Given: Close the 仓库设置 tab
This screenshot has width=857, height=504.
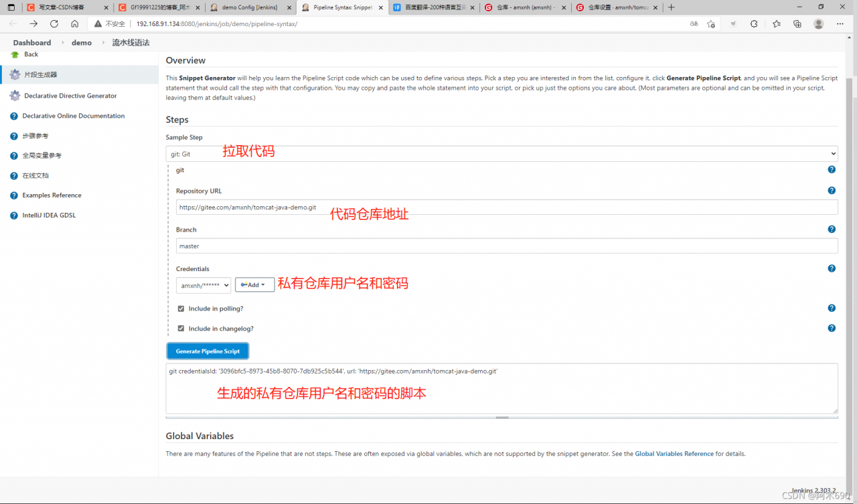Looking at the screenshot, I should click(x=654, y=7).
